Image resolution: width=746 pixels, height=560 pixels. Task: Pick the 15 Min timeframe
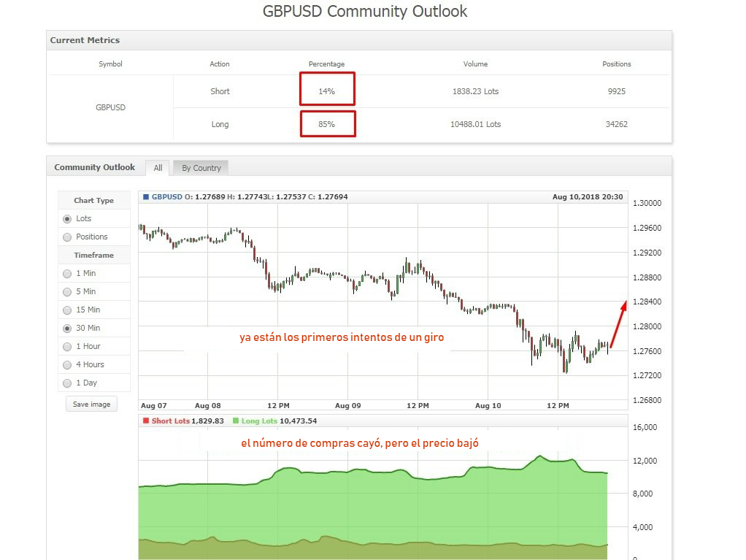click(x=68, y=310)
